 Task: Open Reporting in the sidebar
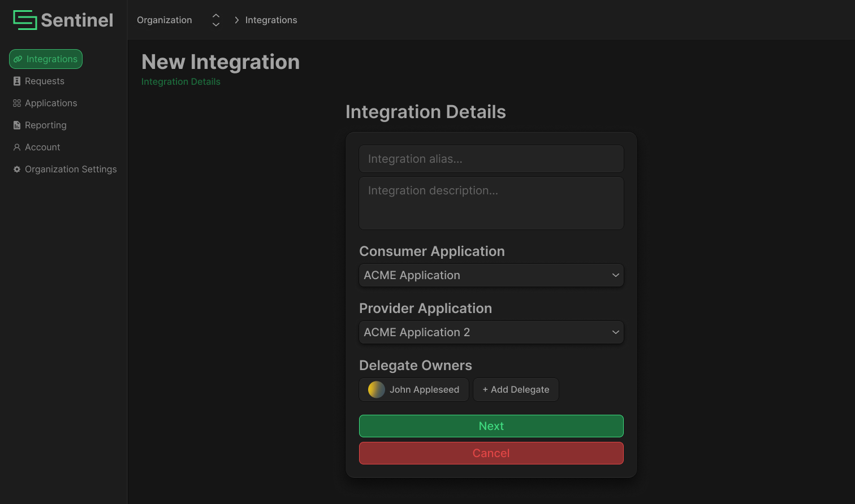click(x=40, y=125)
